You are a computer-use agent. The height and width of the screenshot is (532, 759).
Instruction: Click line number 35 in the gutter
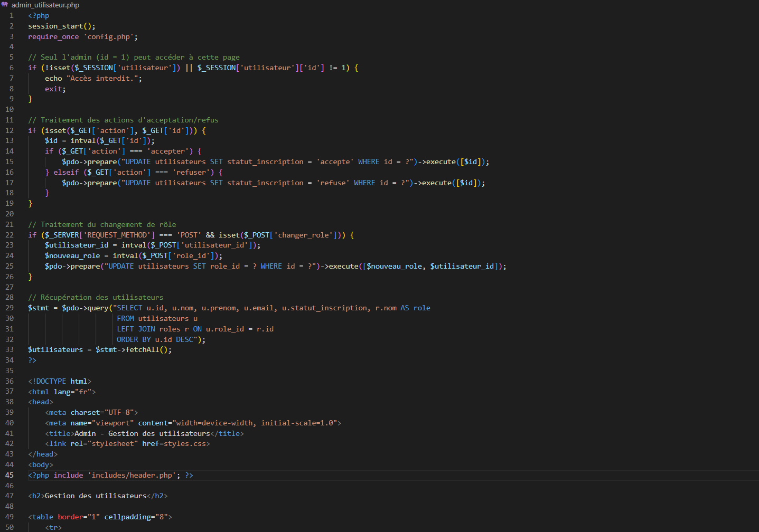click(10, 371)
